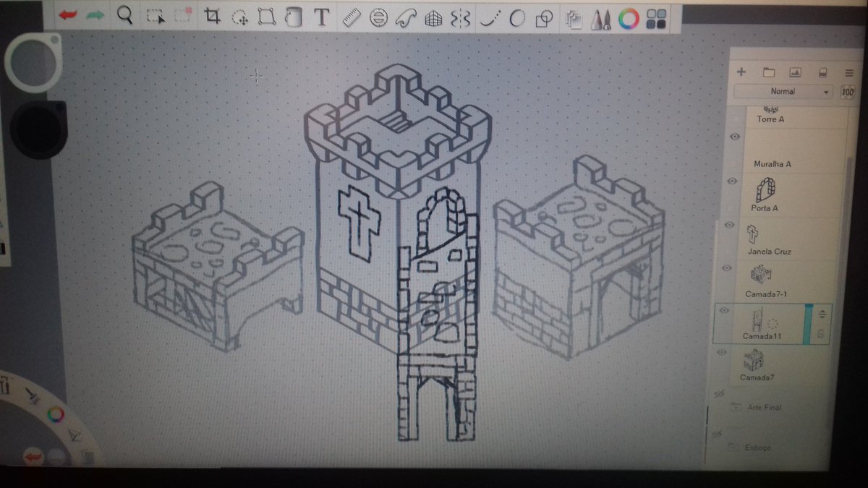Select the Torre A layer label
This screenshot has height=488, width=868.
770,119
